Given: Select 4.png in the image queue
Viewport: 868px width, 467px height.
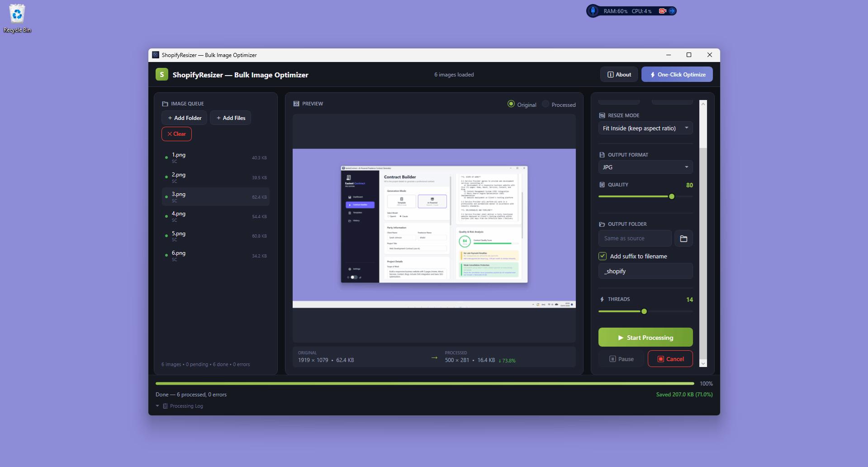Looking at the screenshot, I should click(215, 216).
